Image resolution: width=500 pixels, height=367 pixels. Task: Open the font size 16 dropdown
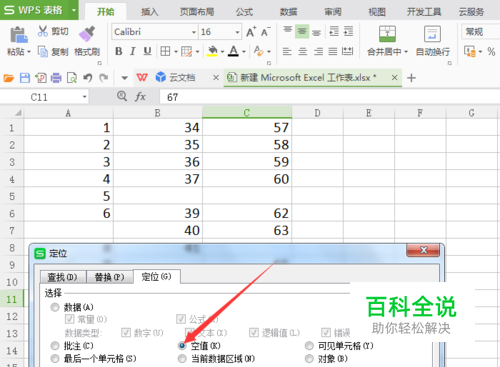tap(237, 32)
